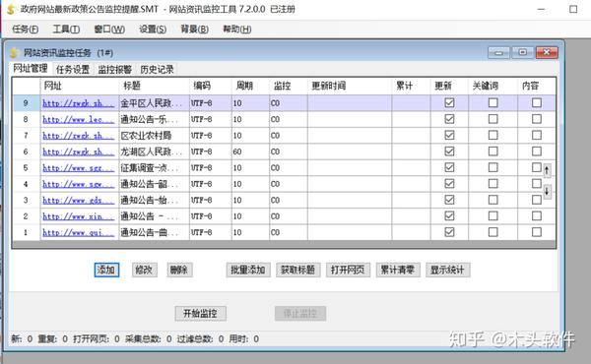
Task: Open the http://www.leo link in row 8
Action: (x=79, y=119)
